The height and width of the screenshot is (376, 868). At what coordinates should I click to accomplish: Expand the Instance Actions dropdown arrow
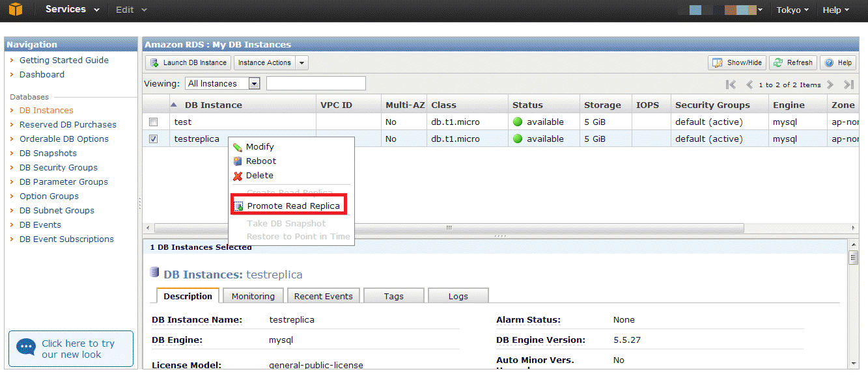301,62
